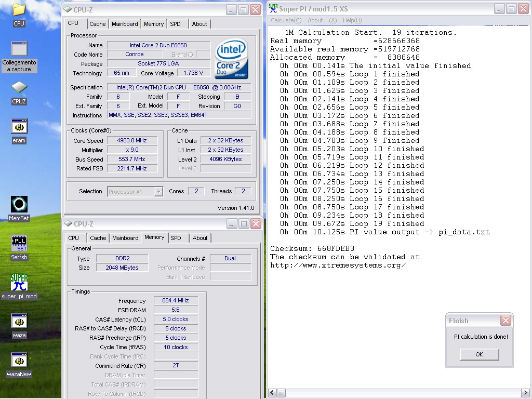Click the Code Name value Conroe
Screen dimensions: 532x399
pos(135,54)
